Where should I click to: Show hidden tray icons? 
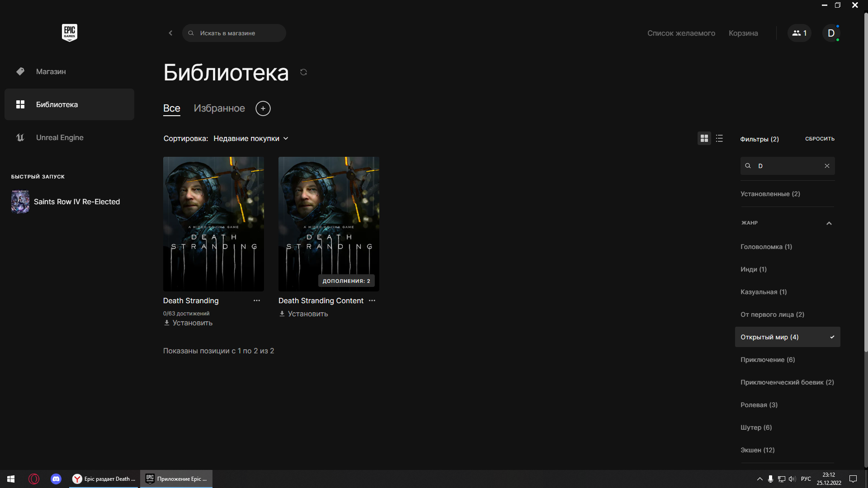759,479
